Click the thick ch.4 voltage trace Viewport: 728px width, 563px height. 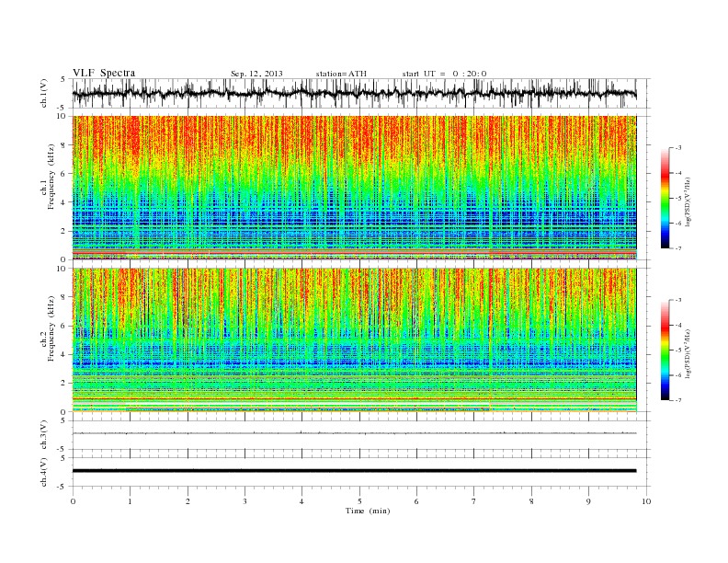(355, 471)
